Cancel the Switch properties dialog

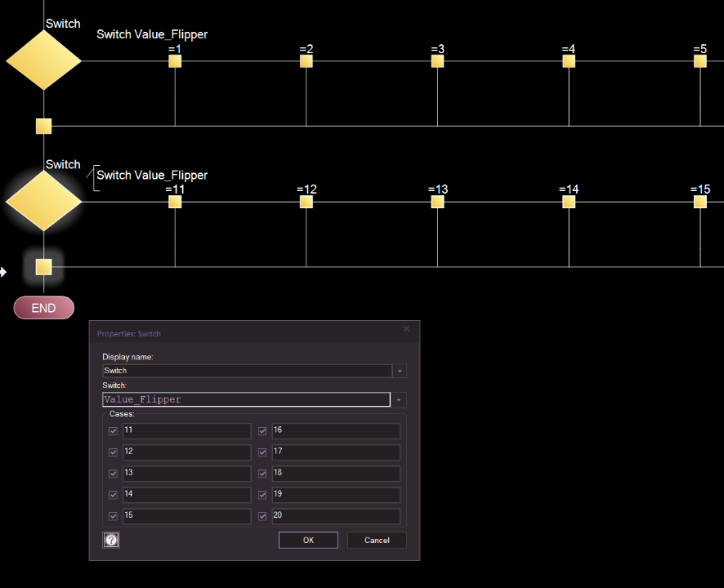[377, 540]
